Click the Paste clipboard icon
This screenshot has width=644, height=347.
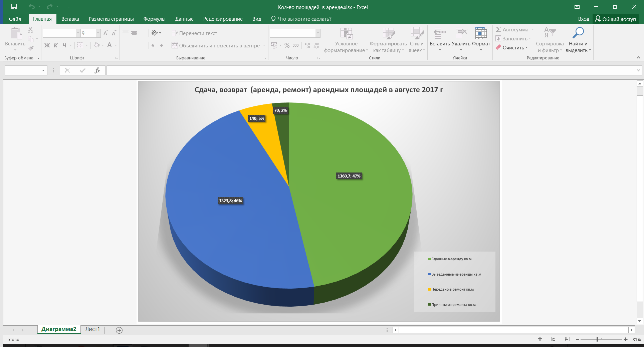pos(15,33)
